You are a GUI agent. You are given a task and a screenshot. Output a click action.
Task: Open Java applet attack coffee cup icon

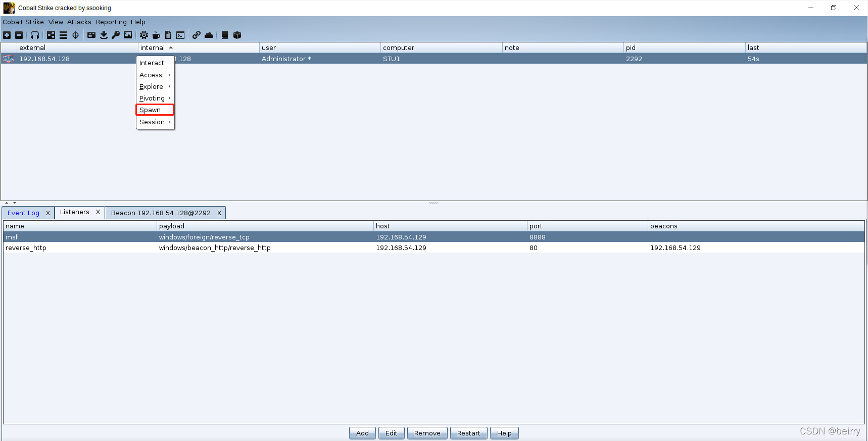coord(156,35)
